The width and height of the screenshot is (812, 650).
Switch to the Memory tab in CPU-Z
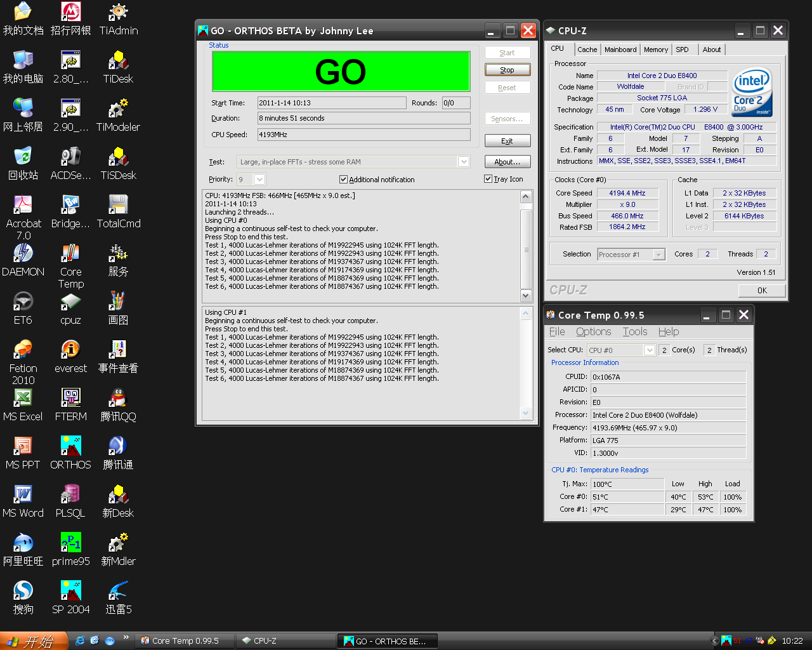pyautogui.click(x=655, y=50)
